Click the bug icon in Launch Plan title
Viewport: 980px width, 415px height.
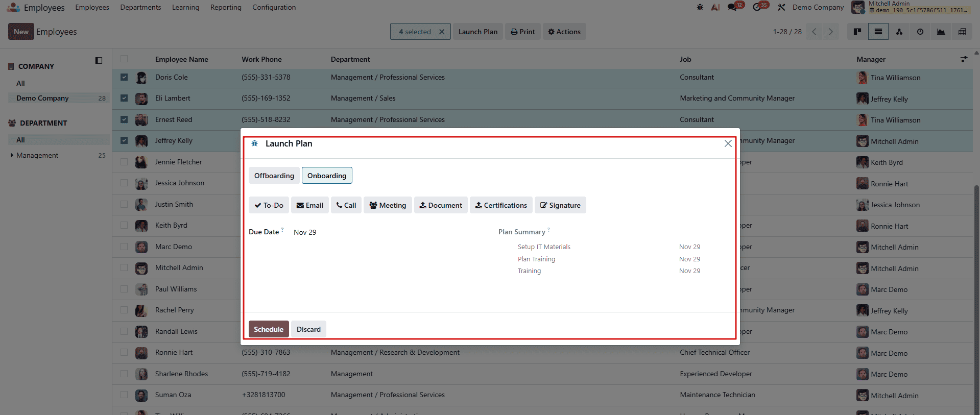tap(254, 143)
